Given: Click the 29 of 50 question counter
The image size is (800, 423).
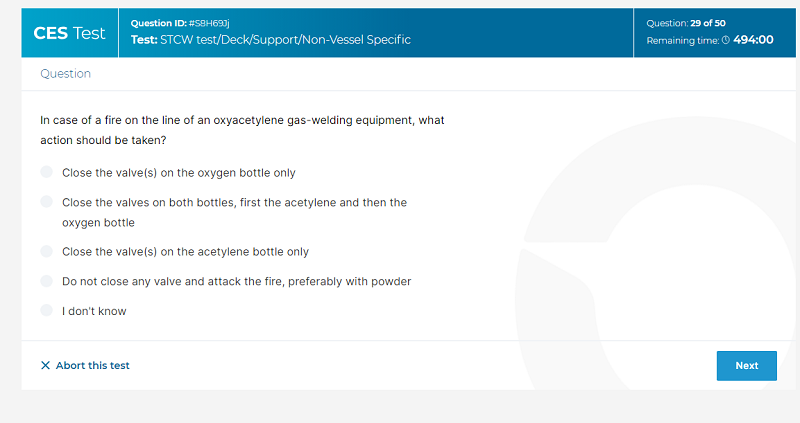Looking at the screenshot, I should click(708, 23).
